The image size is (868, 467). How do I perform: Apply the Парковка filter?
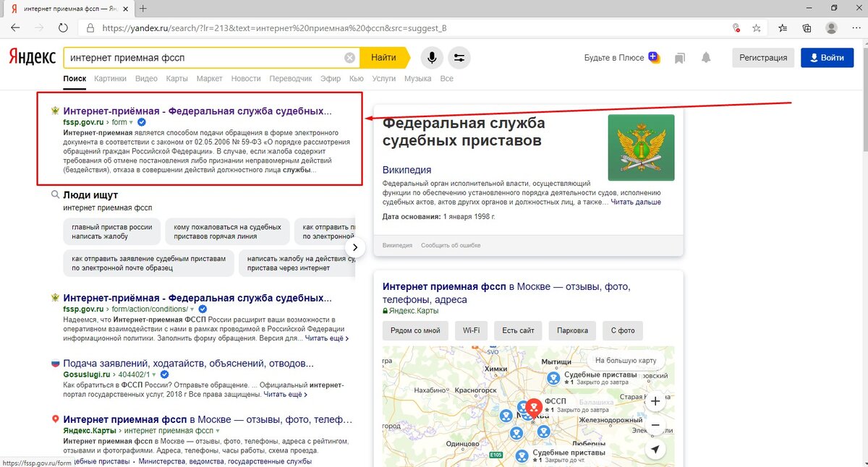[x=572, y=330]
